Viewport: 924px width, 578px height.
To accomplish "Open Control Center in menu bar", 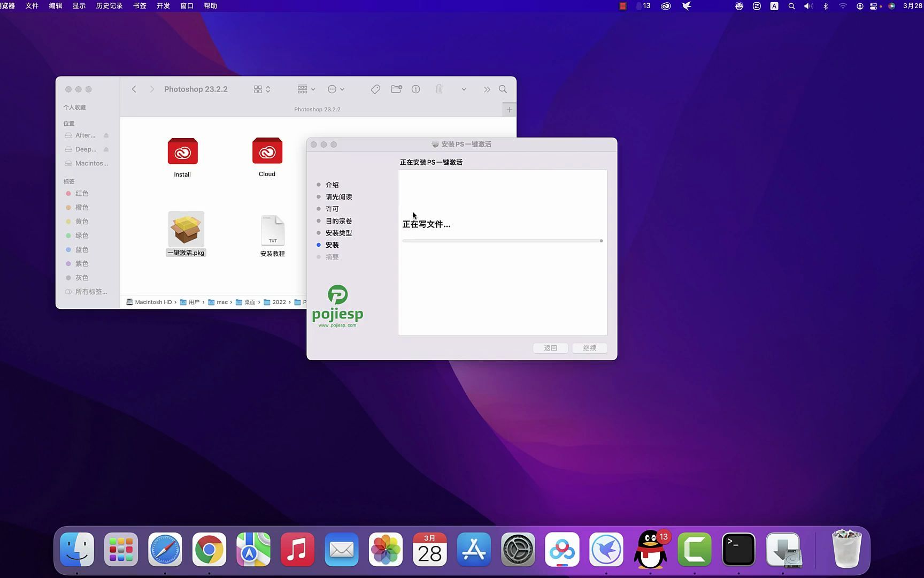I will tap(875, 6).
